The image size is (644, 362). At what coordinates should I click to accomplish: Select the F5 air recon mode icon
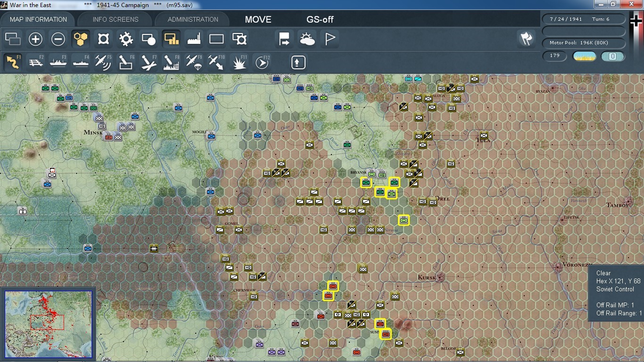point(103,62)
